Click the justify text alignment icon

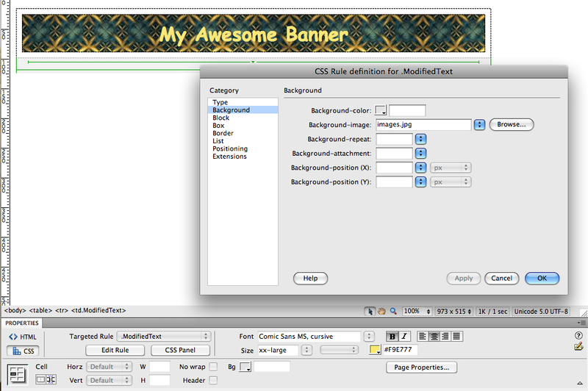click(456, 337)
